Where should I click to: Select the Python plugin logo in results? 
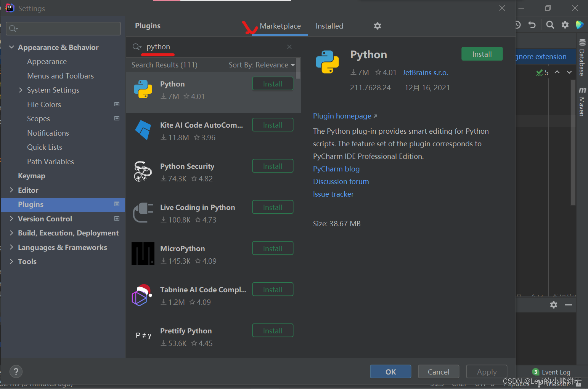143,89
